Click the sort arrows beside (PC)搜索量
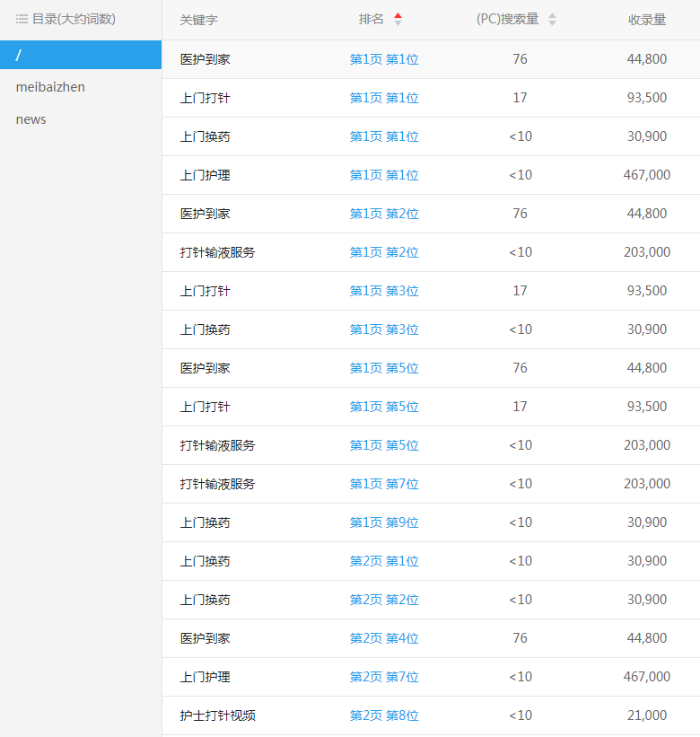This screenshot has width=700, height=737. tap(552, 19)
